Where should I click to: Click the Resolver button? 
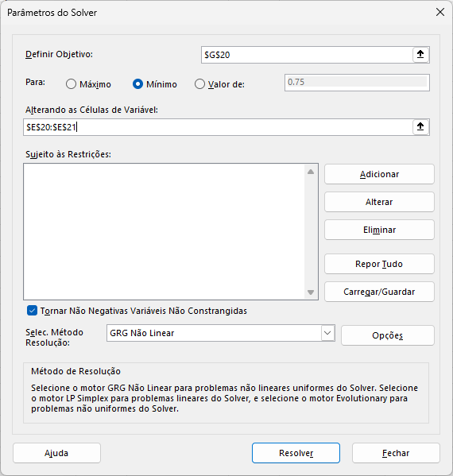tap(296, 453)
